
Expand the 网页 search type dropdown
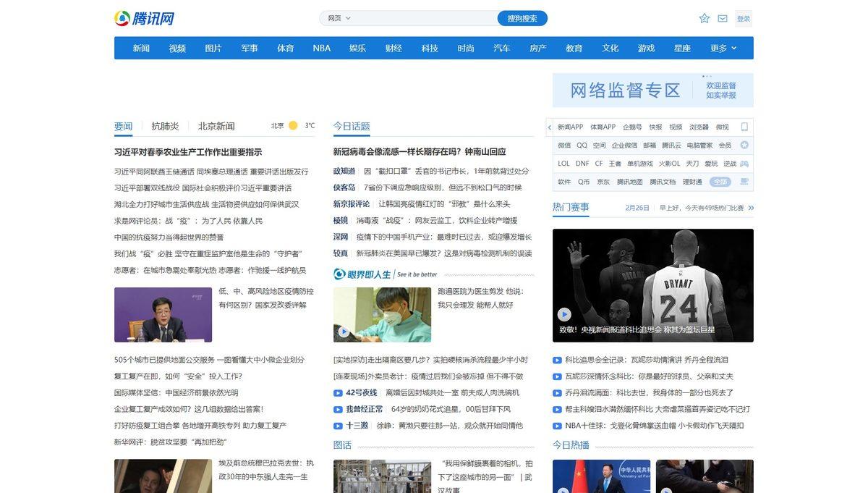click(x=339, y=19)
